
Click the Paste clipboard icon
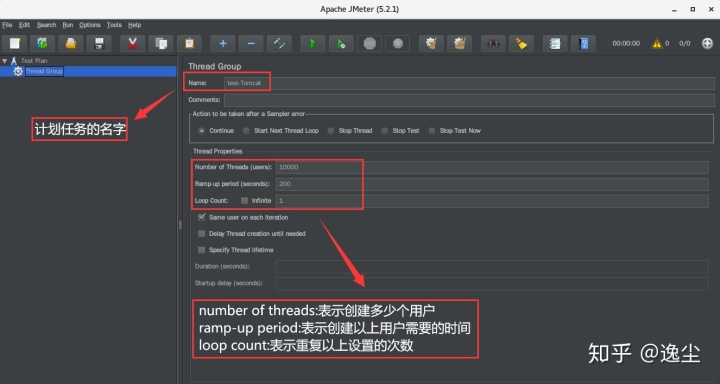point(189,44)
